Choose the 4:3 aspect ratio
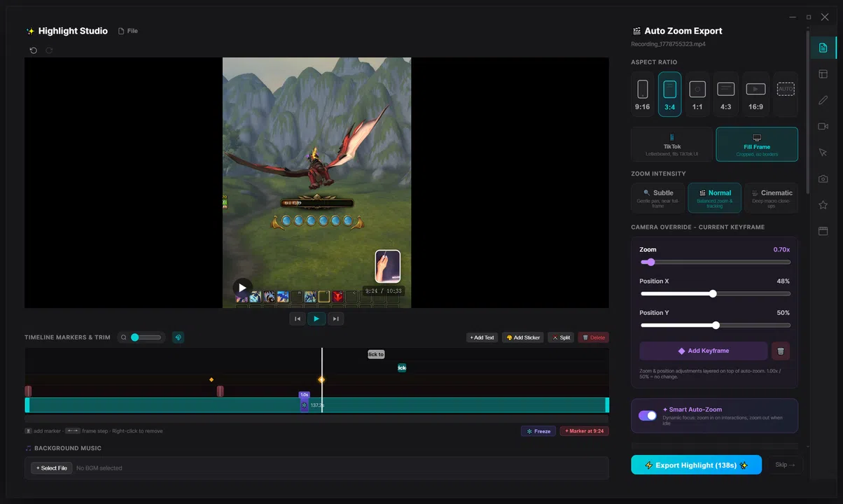This screenshot has width=843, height=504. pos(725,94)
